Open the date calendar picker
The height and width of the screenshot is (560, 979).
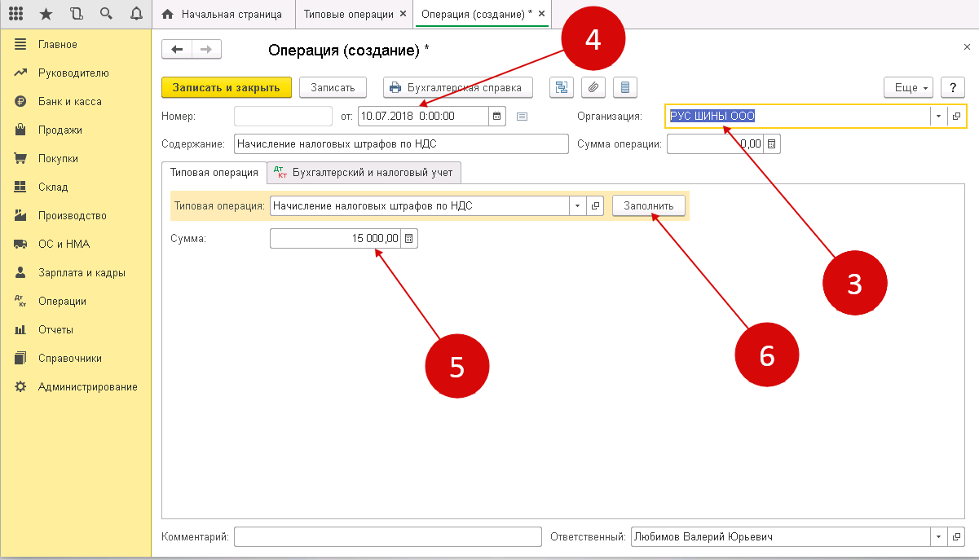point(497,116)
